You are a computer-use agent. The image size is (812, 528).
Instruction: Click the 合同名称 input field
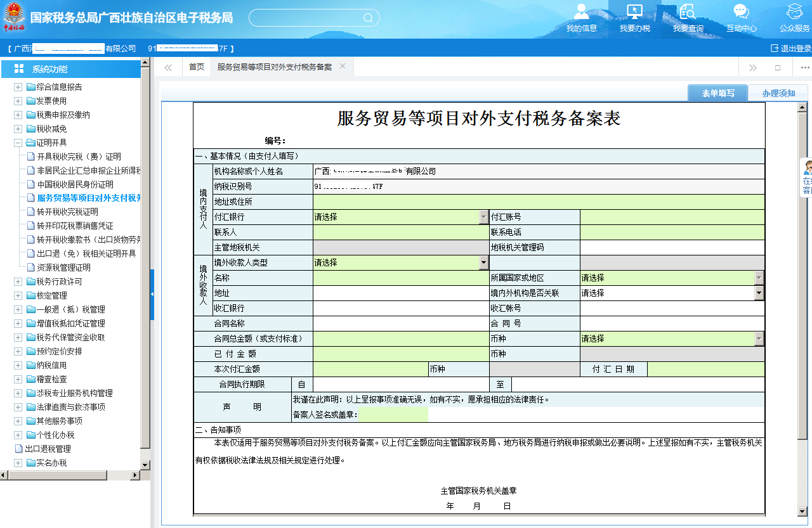(401, 323)
